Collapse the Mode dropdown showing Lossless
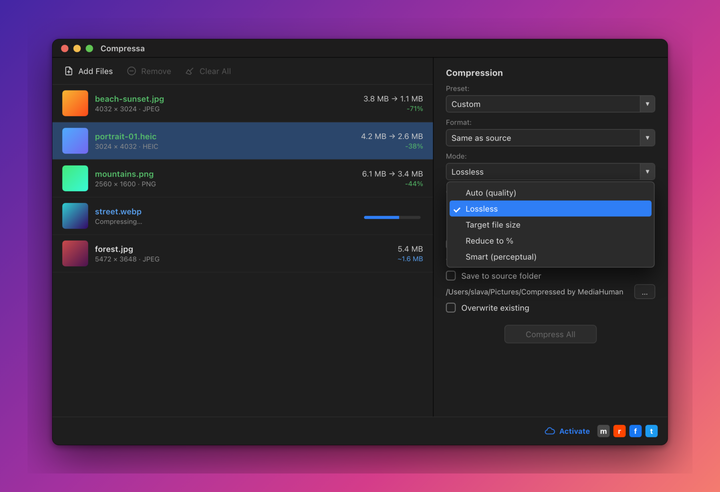 coord(550,172)
